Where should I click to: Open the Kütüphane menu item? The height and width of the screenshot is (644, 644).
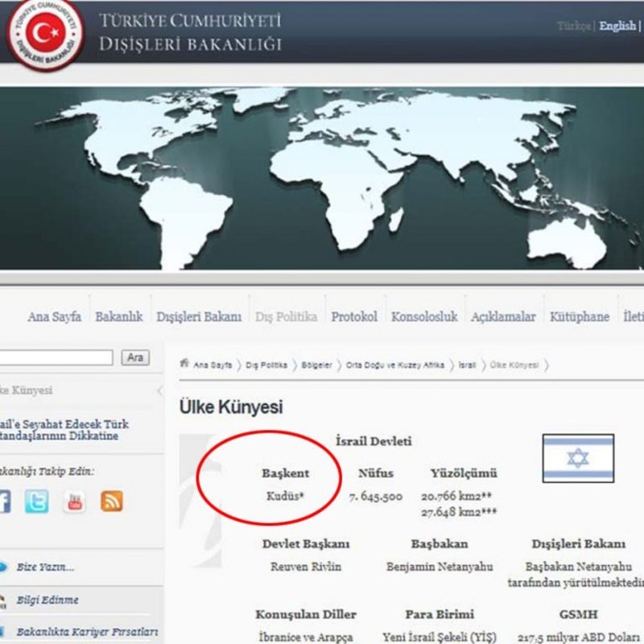click(x=579, y=316)
